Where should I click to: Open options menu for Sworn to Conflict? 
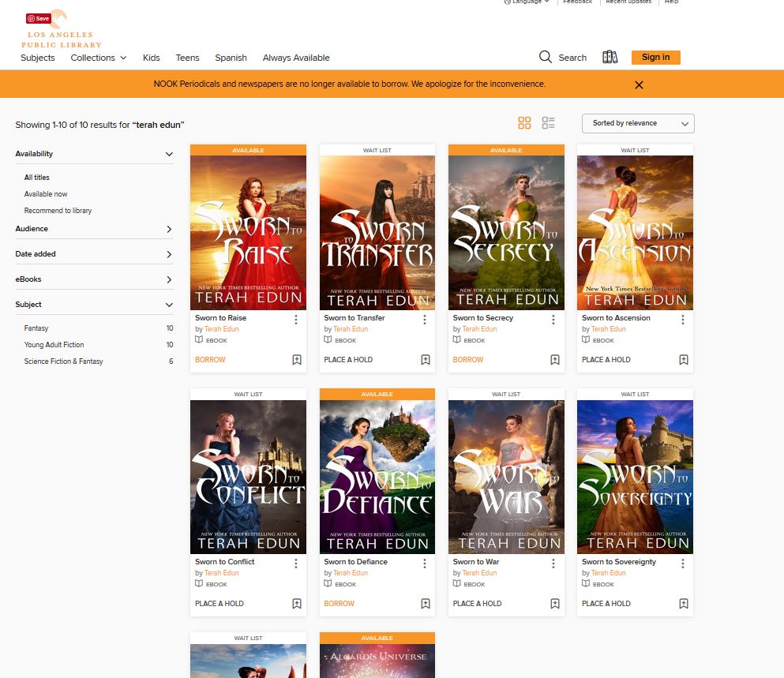(x=296, y=564)
